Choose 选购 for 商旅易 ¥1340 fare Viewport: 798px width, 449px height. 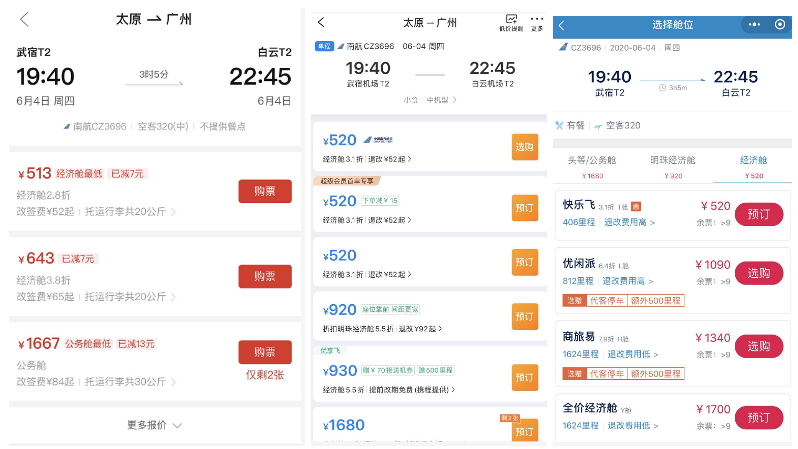(x=759, y=346)
